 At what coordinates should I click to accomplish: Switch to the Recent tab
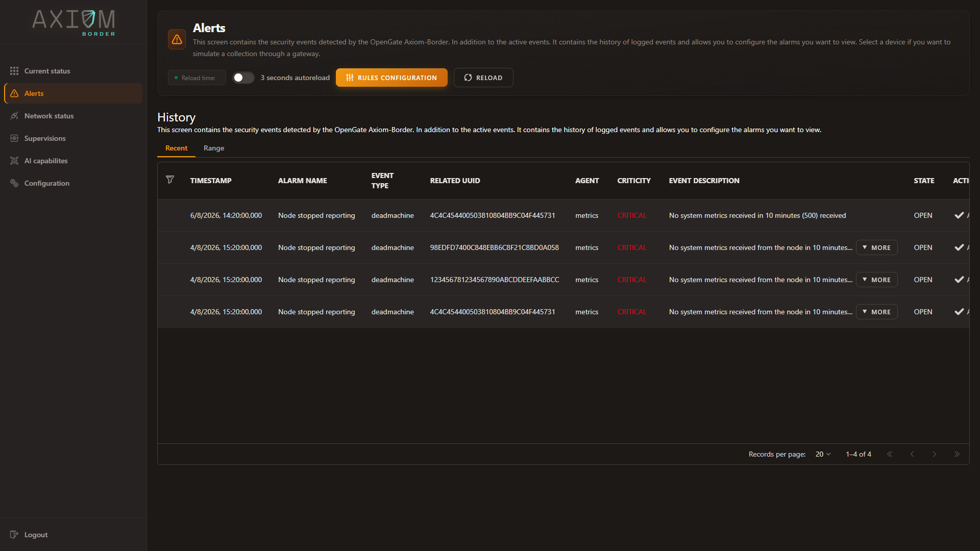tap(176, 148)
